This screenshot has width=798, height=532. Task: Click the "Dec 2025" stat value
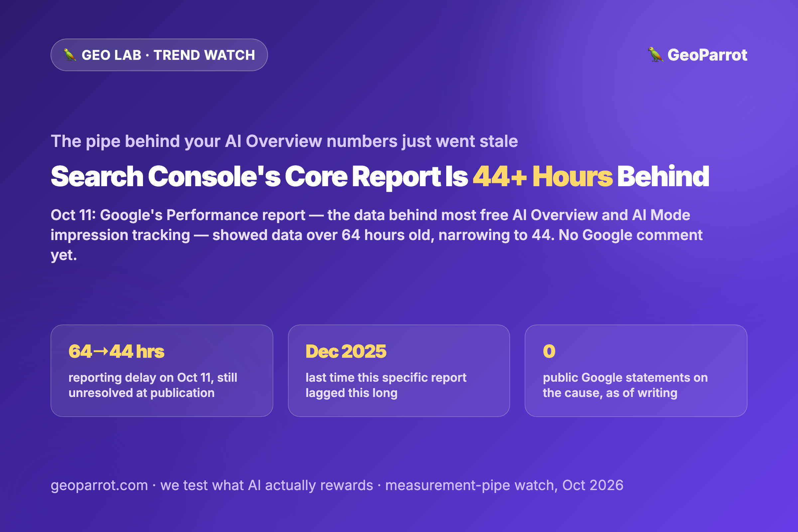[x=346, y=351]
